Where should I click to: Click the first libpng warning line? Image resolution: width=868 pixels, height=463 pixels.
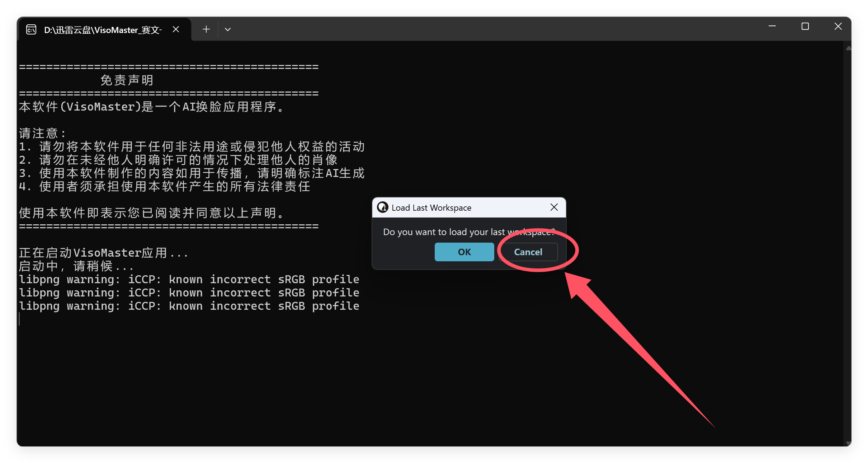click(189, 279)
